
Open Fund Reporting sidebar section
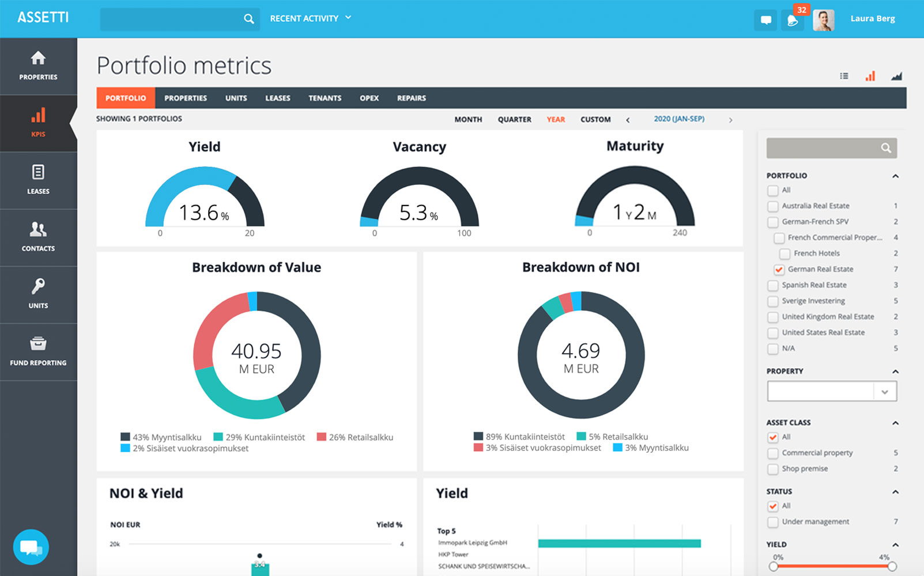click(38, 351)
